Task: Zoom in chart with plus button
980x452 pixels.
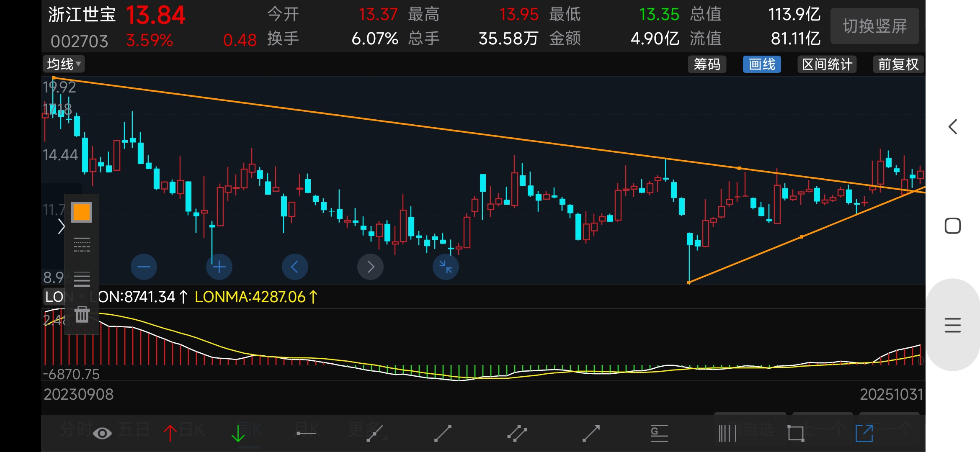Action: pyautogui.click(x=219, y=267)
